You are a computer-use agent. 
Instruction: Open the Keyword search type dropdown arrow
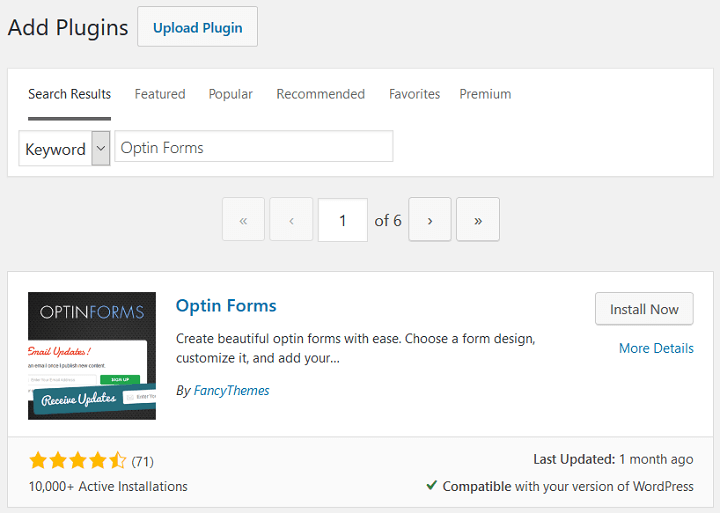101,148
